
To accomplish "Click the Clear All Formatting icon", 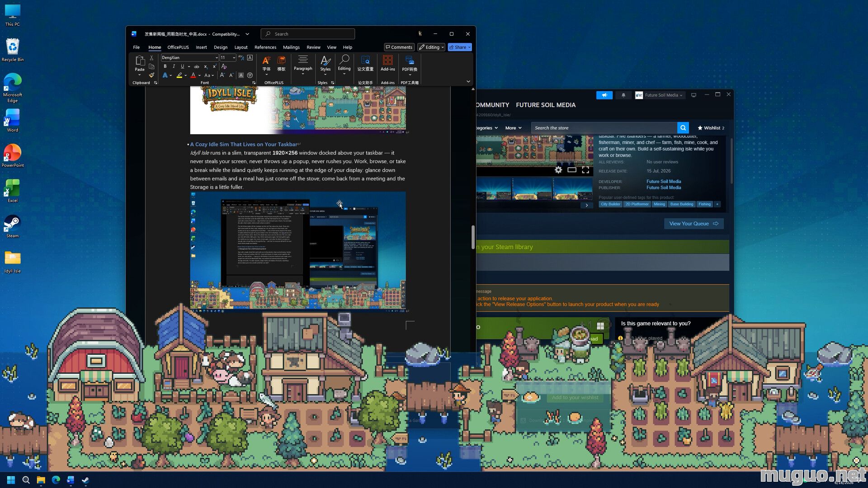I will (224, 66).
